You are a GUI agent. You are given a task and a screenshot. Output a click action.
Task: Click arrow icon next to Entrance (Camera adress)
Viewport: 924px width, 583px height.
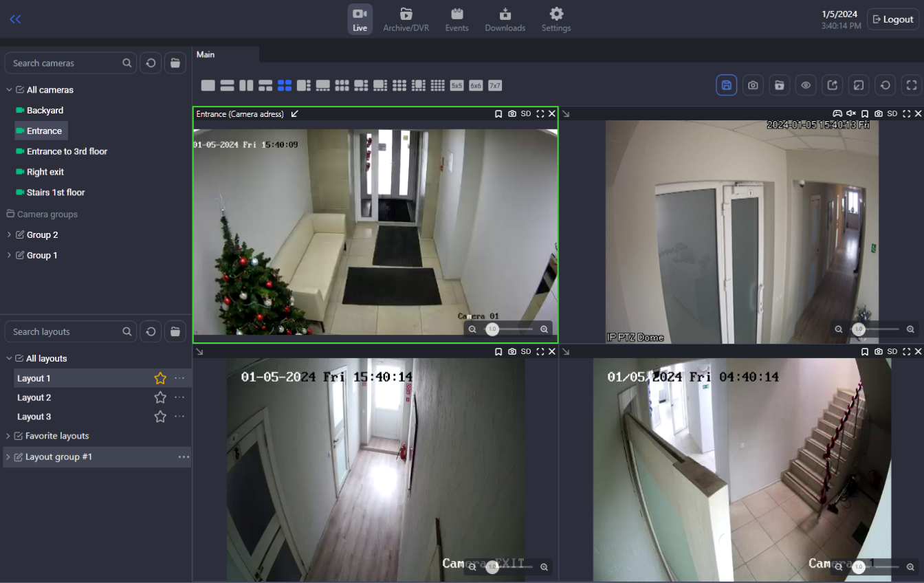click(295, 113)
